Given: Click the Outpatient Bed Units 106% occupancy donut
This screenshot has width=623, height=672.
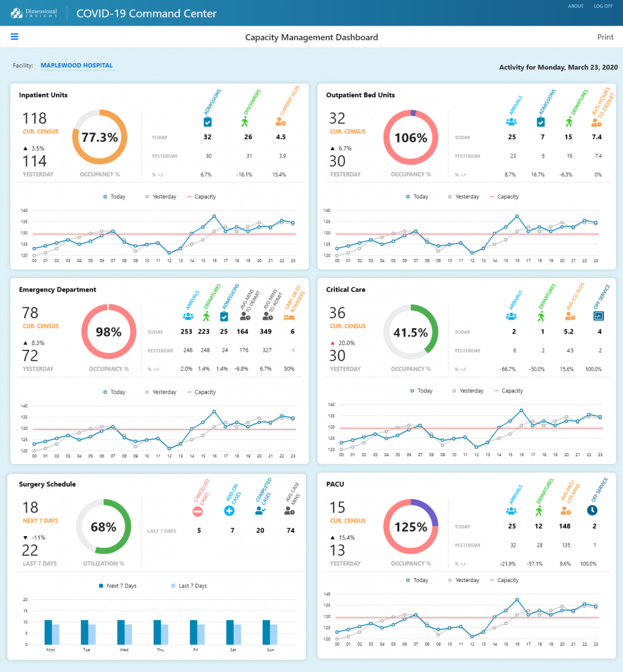Looking at the screenshot, I should pos(410,138).
